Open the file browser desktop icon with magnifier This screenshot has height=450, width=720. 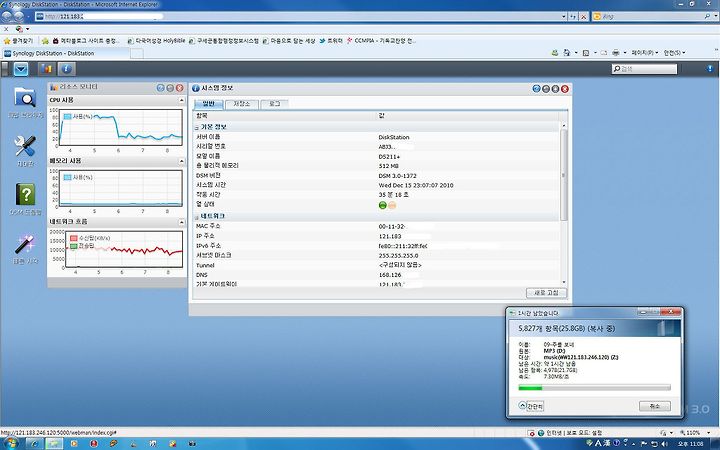tap(25, 98)
